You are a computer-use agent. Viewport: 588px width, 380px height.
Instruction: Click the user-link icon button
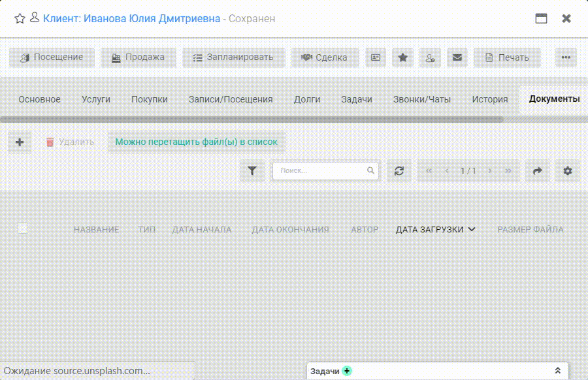(x=430, y=57)
